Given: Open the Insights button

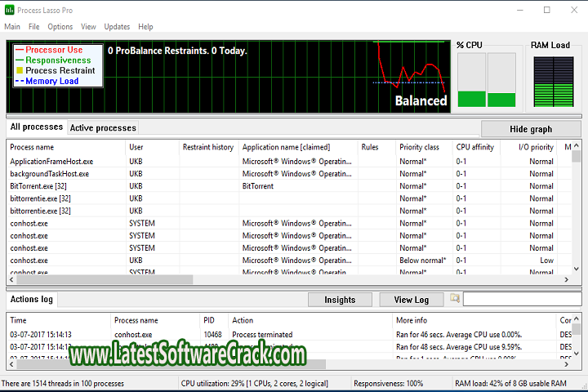Looking at the screenshot, I should coord(340,300).
